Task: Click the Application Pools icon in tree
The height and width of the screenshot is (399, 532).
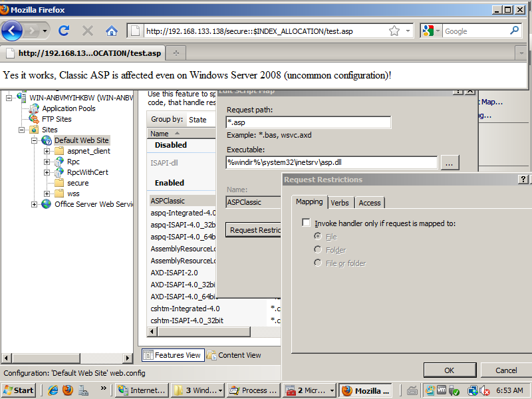Action: point(35,108)
